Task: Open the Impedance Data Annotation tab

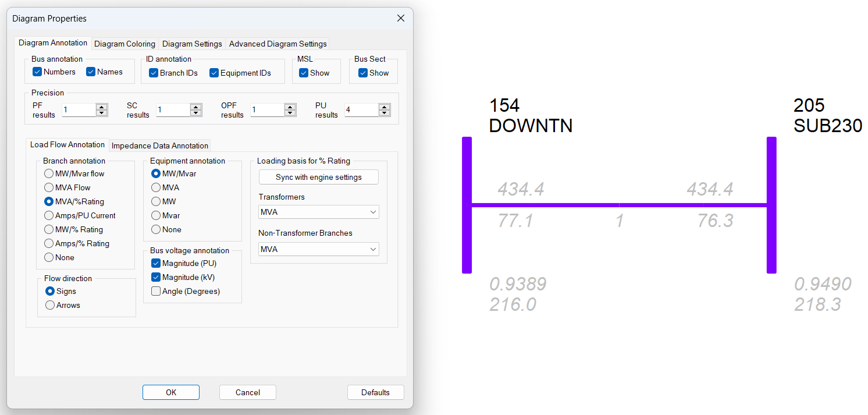Action: click(x=159, y=146)
